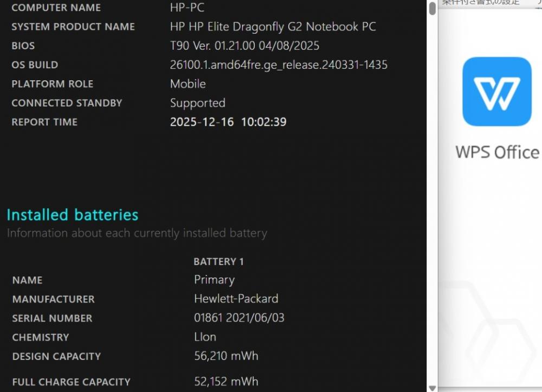Click the serial '01861 2021/06/03'

(x=239, y=318)
